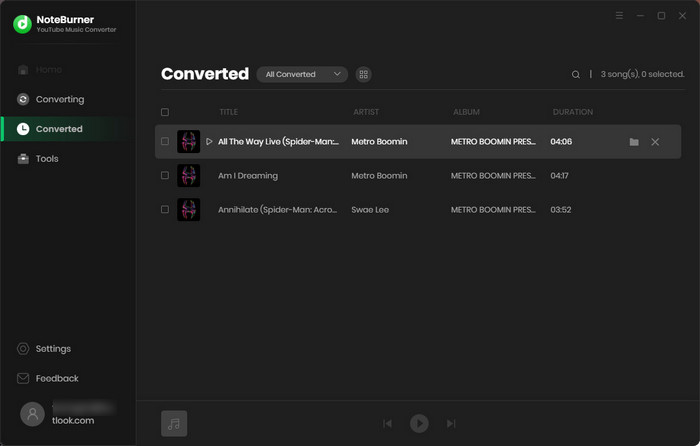Click the '3 song(s), 0 selected' status text
The height and width of the screenshot is (446, 700).
pyautogui.click(x=642, y=75)
